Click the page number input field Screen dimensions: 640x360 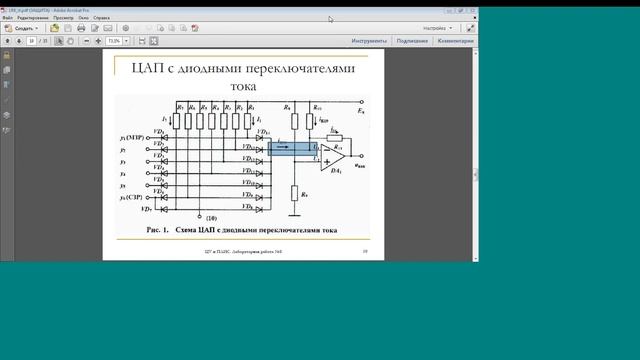(31, 41)
